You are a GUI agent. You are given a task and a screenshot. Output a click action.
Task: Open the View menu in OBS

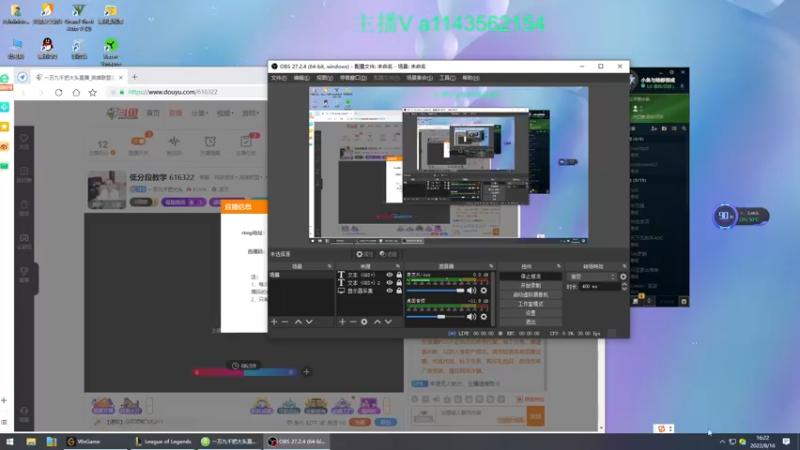click(324, 78)
